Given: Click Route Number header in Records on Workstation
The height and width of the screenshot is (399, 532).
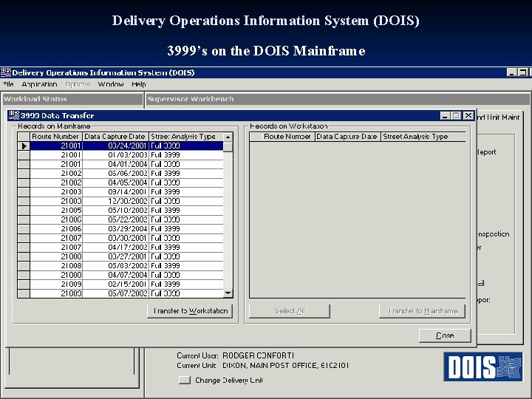Looking at the screenshot, I should pos(287,137).
